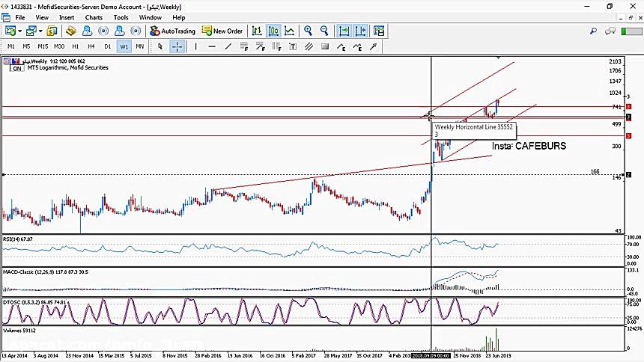Click the ON button on chart
This screenshot has height=362, width=644.
[x=17, y=69]
